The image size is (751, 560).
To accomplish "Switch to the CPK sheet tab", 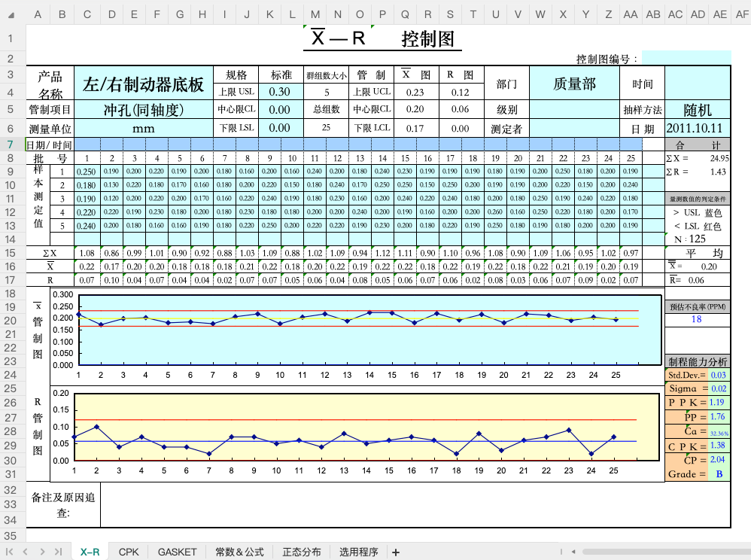I will click(128, 552).
